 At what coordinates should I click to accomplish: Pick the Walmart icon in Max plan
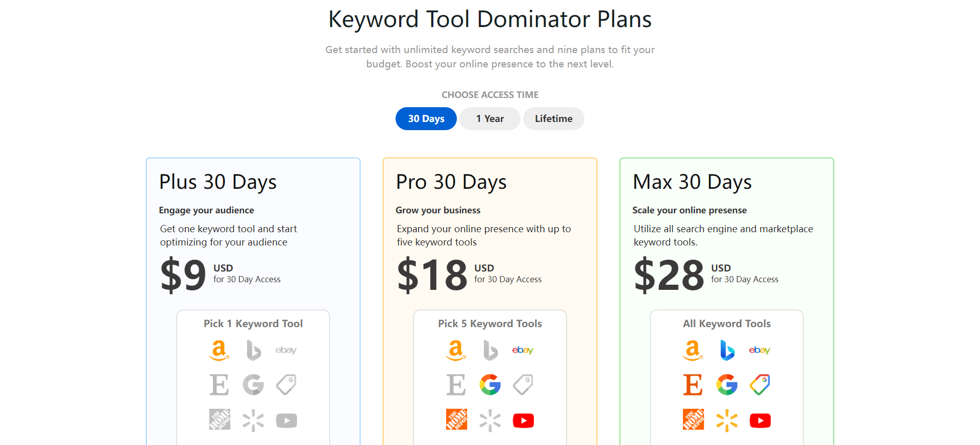727,421
